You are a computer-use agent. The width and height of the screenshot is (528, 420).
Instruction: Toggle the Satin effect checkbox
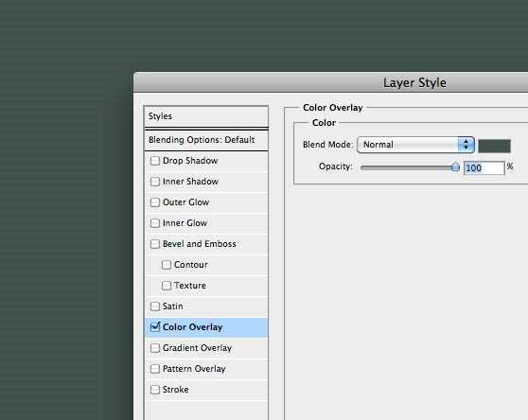tap(155, 306)
